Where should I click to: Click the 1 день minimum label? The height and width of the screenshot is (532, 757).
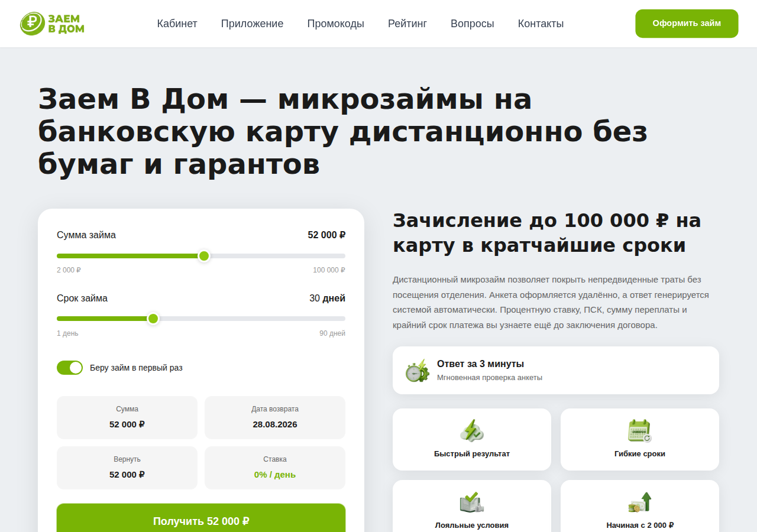(67, 333)
